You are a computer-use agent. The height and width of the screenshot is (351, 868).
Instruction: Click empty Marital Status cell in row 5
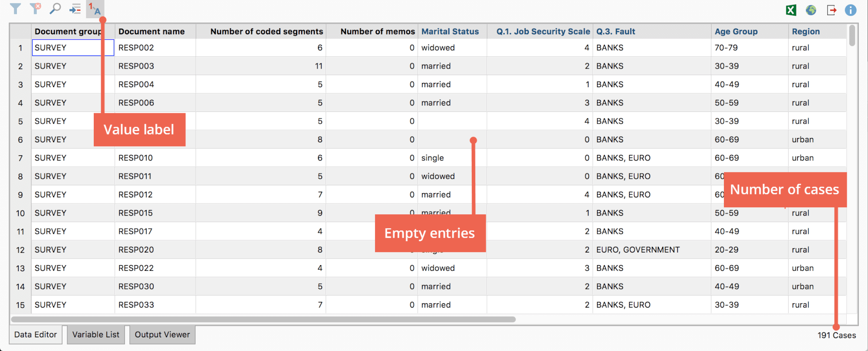point(452,121)
